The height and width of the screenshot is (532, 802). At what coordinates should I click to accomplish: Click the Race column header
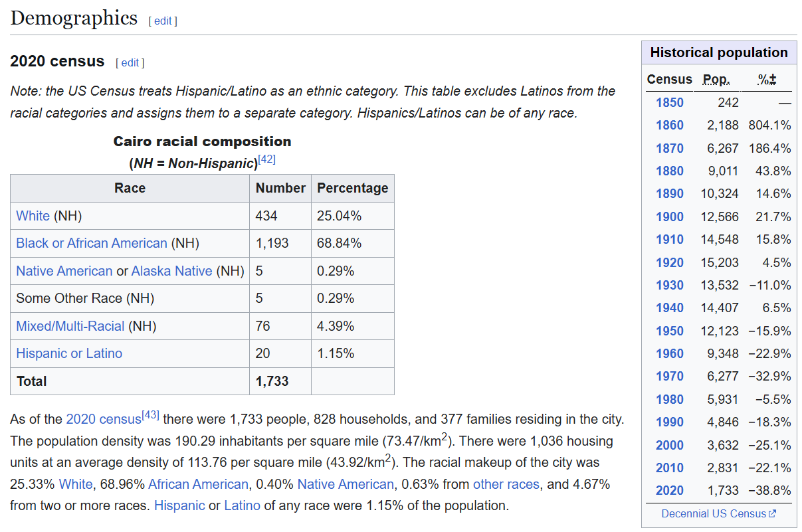pyautogui.click(x=130, y=188)
